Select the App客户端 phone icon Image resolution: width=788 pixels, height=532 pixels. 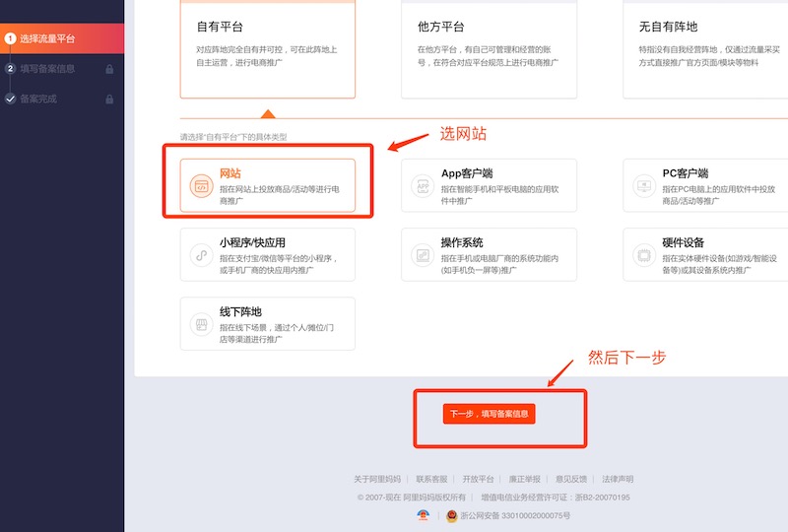click(x=423, y=185)
